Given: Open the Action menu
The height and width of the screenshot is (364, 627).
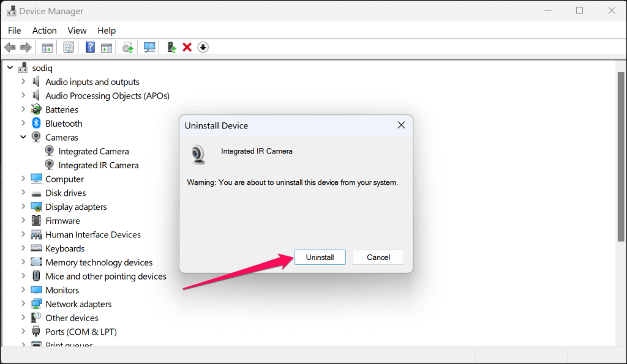Looking at the screenshot, I should click(x=44, y=31).
